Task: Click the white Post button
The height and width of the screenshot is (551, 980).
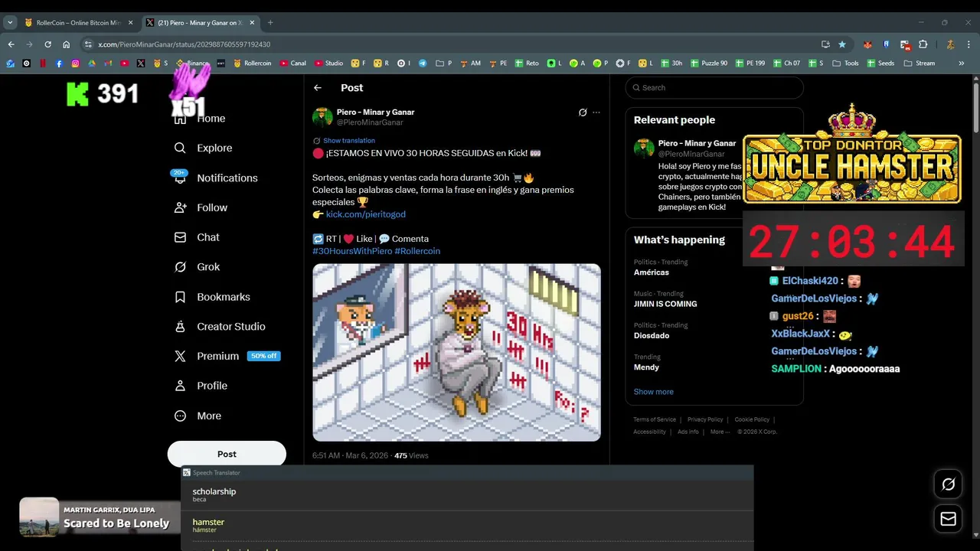Action: click(227, 454)
